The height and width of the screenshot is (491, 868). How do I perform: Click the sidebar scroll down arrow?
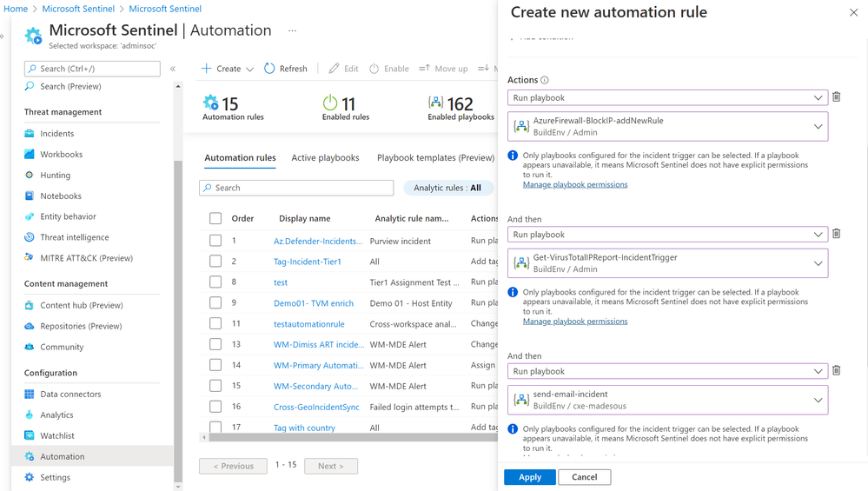pos(178,487)
